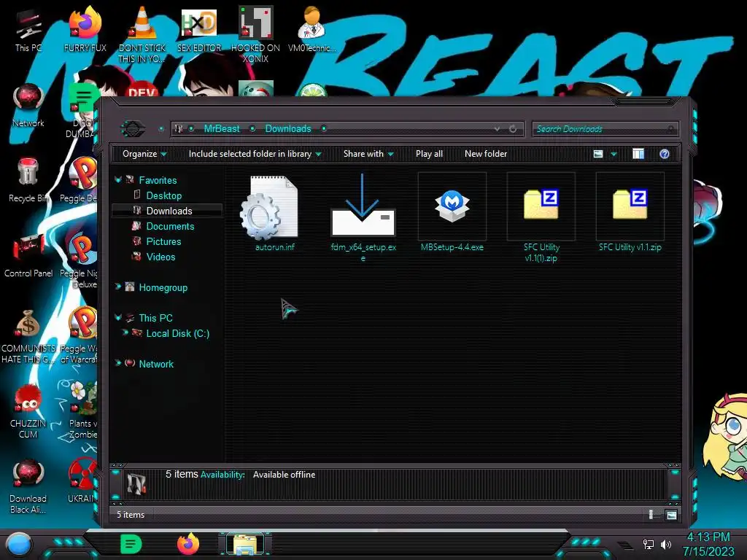Open the green notes app on taskbar

click(131, 544)
